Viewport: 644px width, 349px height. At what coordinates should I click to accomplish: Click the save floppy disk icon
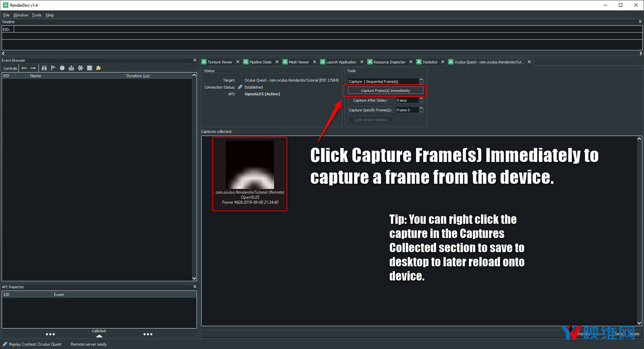[90, 68]
